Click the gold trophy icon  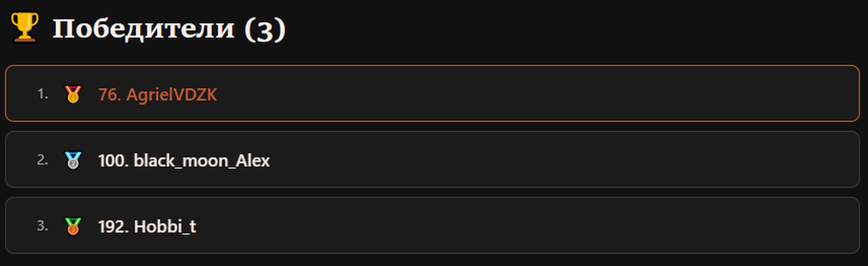[x=24, y=28]
